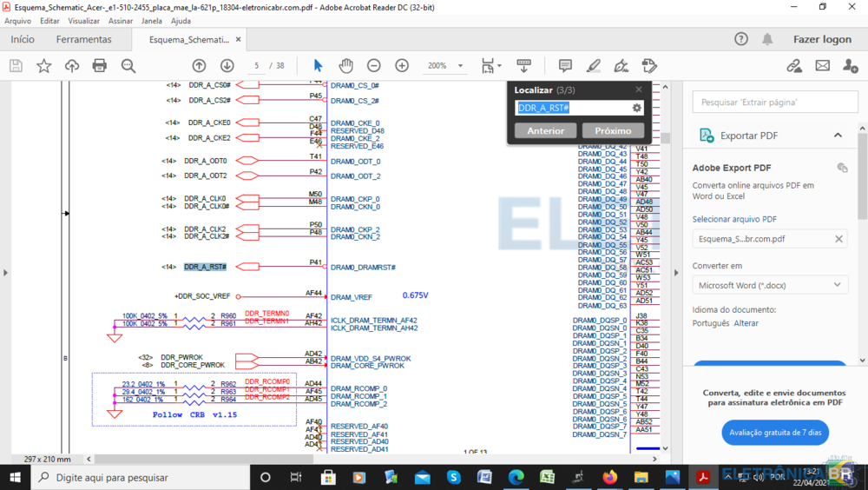Switch to Ferramentas tab
This screenshot has width=868, height=490.
83,39
